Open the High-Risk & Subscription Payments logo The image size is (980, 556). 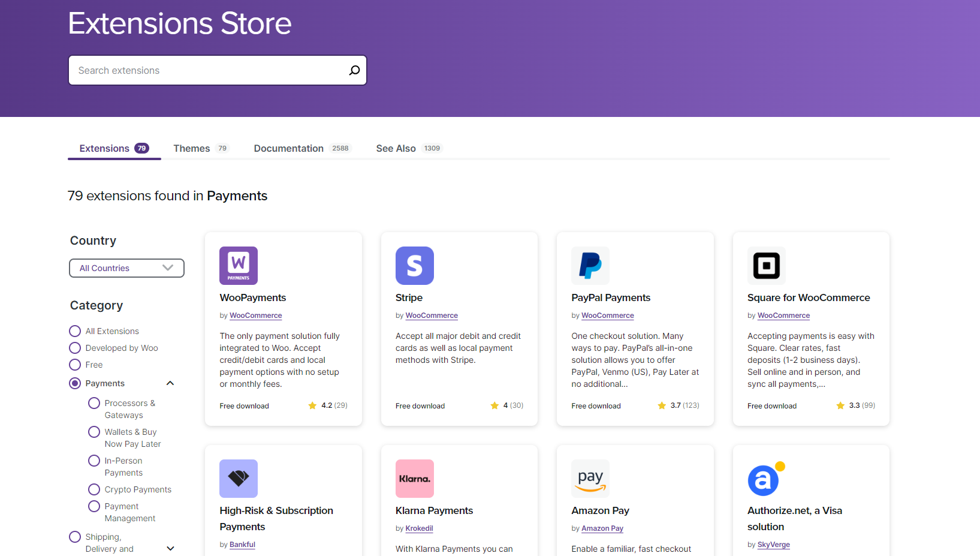(x=239, y=479)
